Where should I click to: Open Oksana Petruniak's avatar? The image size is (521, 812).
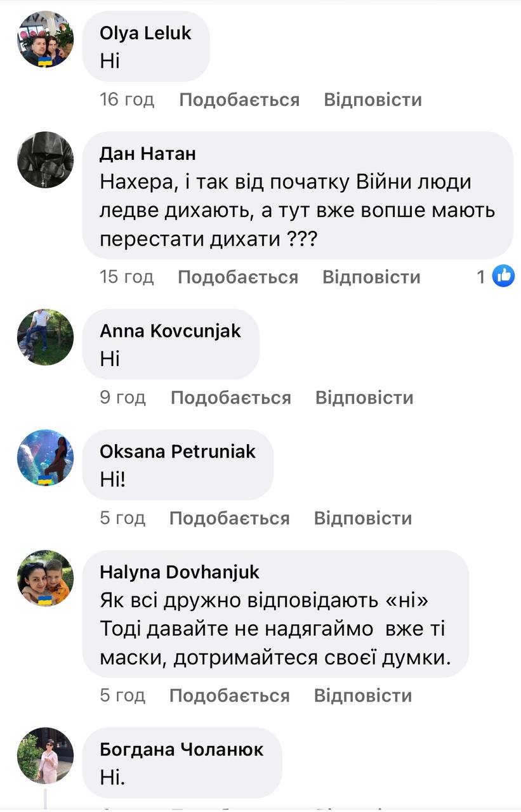coord(45,458)
